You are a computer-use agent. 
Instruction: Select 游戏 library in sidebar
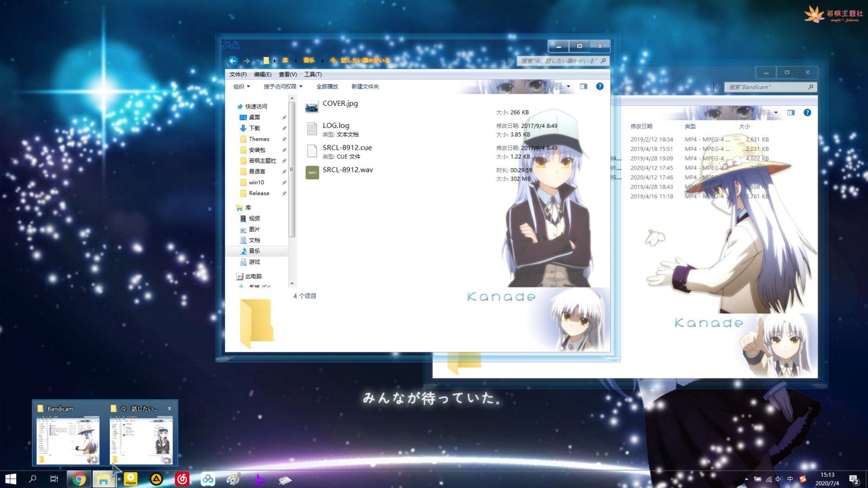pos(254,262)
